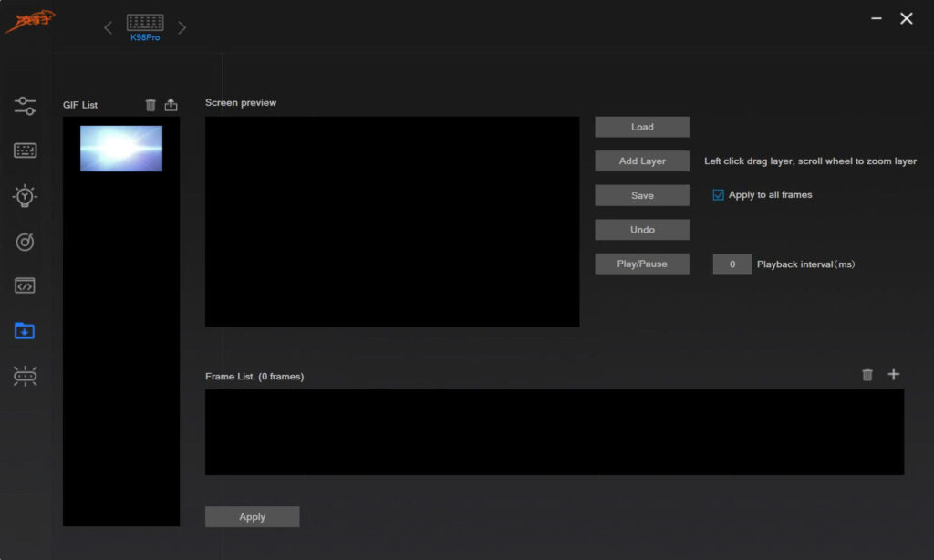The image size is (934, 560).
Task: Delete the selected GIF from GIF List
Action: pos(150,105)
